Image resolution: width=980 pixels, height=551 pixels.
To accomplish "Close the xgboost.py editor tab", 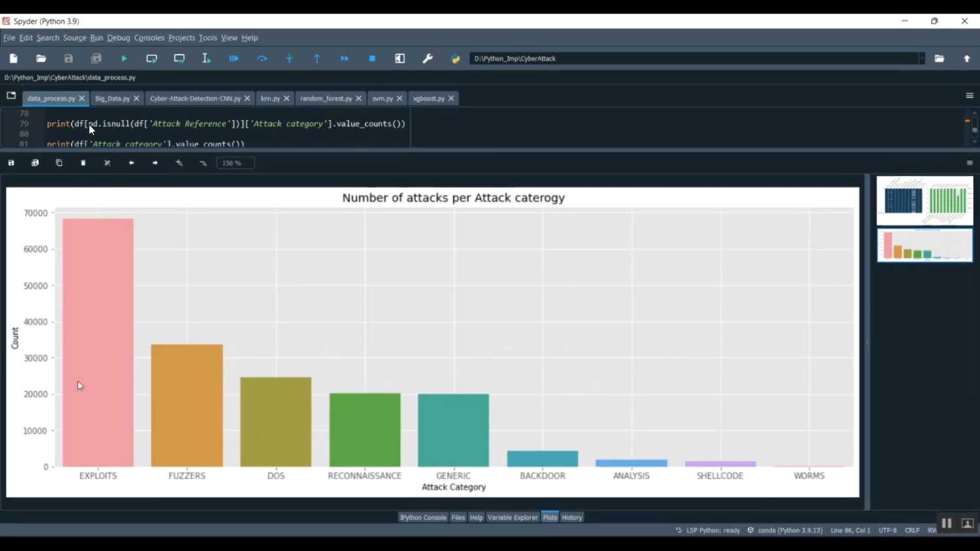I will pyautogui.click(x=451, y=99).
